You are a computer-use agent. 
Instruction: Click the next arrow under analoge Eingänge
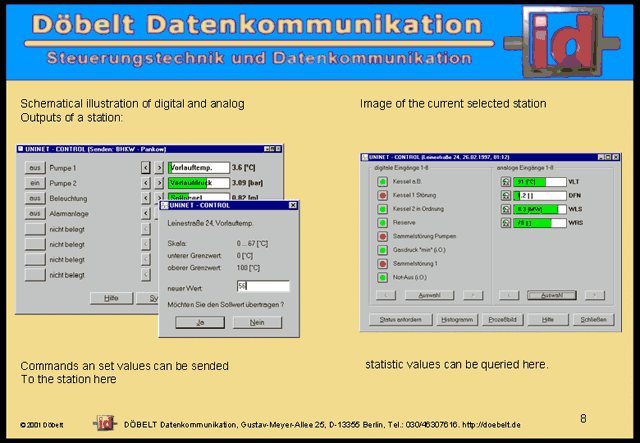[x=595, y=295]
